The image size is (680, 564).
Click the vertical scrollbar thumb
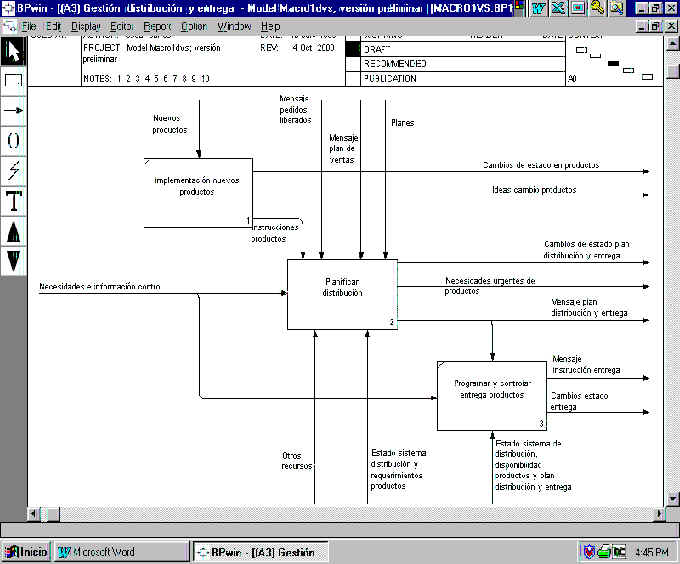click(672, 71)
